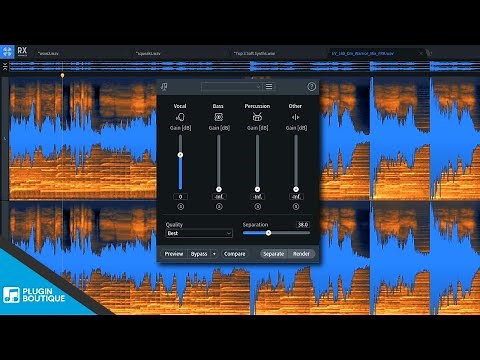Click the Vocal gain slider handle
Viewport: 480px width, 360px height.
click(180, 155)
